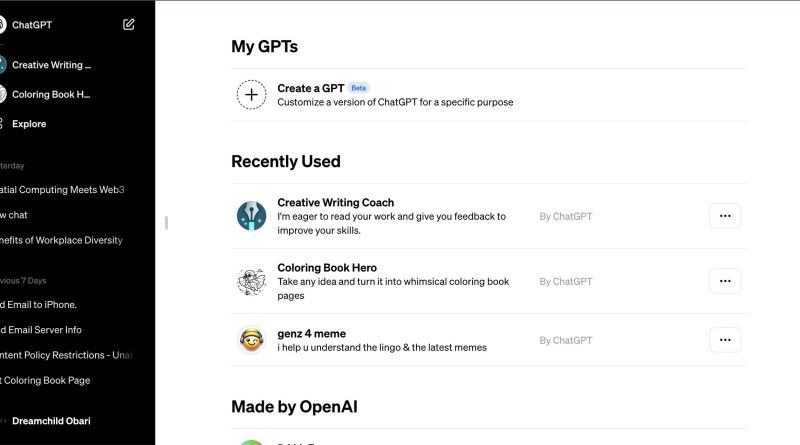
Task: Click the plus icon to create a GPT
Action: click(x=252, y=95)
